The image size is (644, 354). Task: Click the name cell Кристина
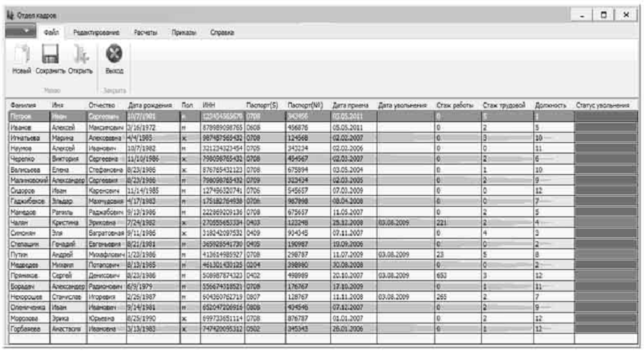click(68, 223)
